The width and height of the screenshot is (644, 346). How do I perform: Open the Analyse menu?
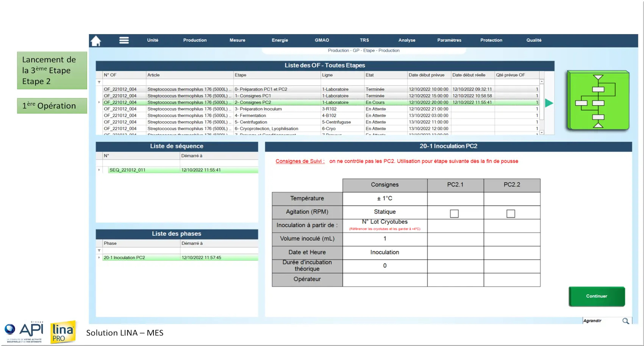click(407, 40)
